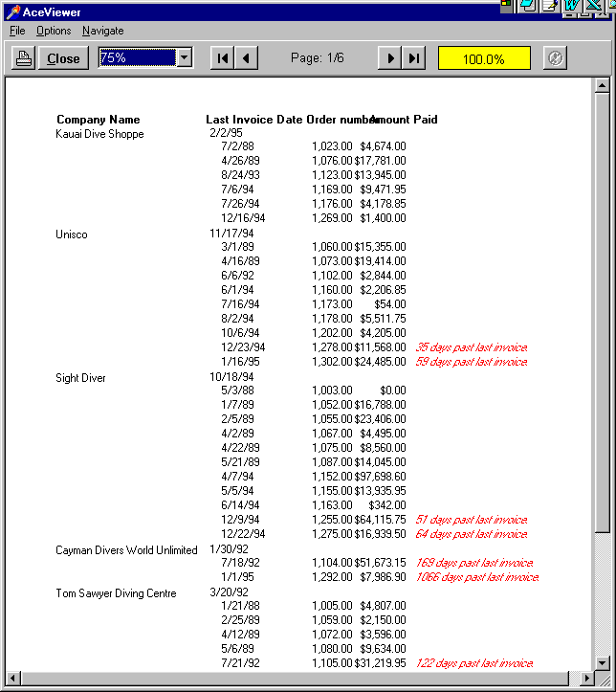Click '51 days past last invoice' note
Image resolution: width=616 pixels, height=692 pixels.
pyautogui.click(x=472, y=520)
